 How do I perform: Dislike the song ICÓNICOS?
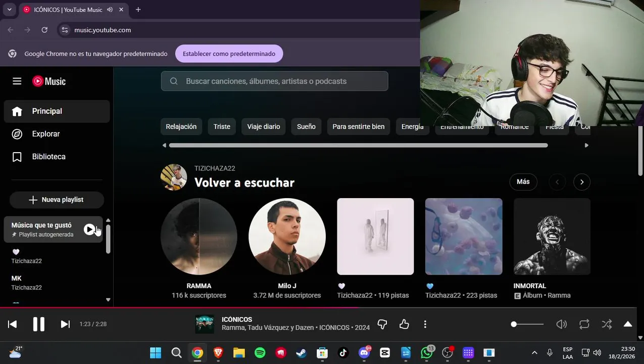tap(382, 324)
